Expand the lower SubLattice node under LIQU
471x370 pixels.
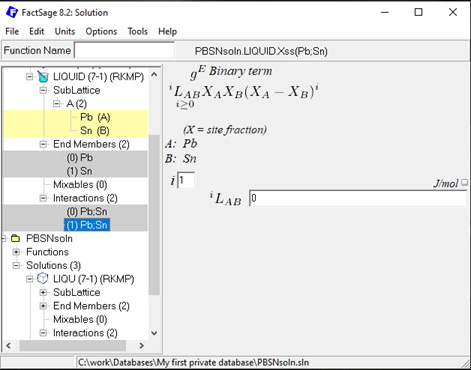click(x=43, y=292)
